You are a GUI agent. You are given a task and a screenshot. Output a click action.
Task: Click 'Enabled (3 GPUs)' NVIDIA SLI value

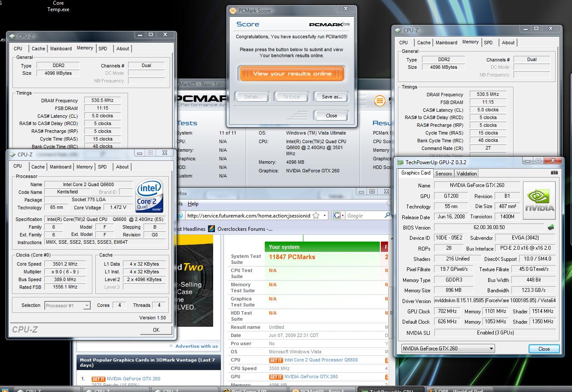(495, 333)
